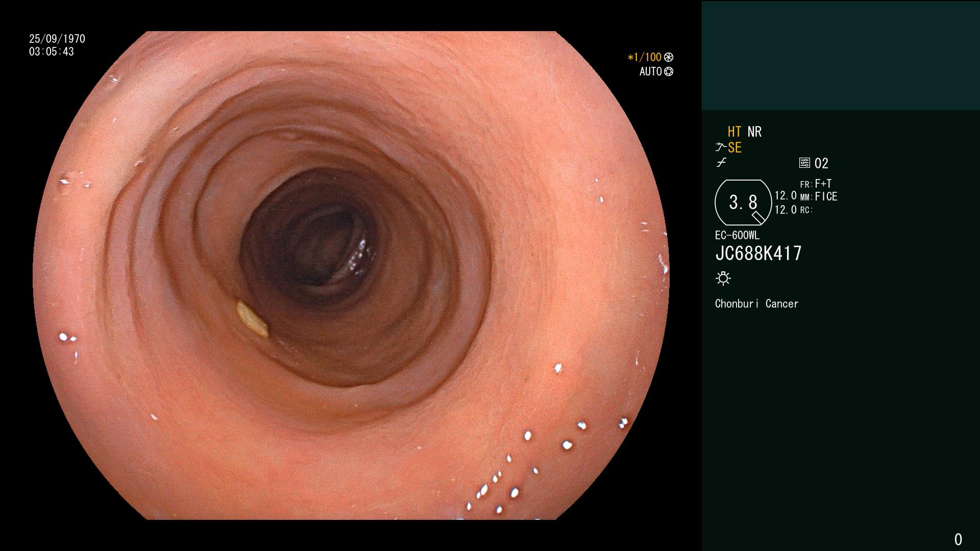Viewport: 980px width, 551px height.
Task: Click the 02 preset number
Action: (x=821, y=163)
